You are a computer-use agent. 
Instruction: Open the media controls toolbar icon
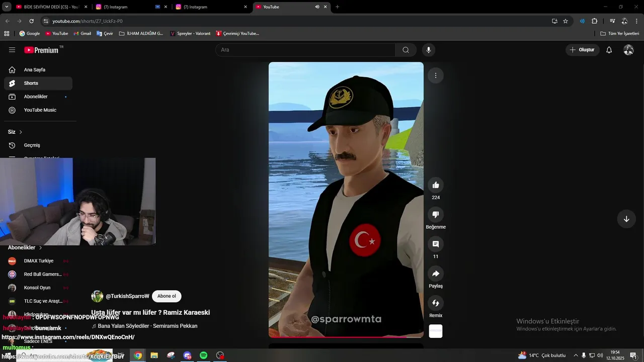pos(612,21)
